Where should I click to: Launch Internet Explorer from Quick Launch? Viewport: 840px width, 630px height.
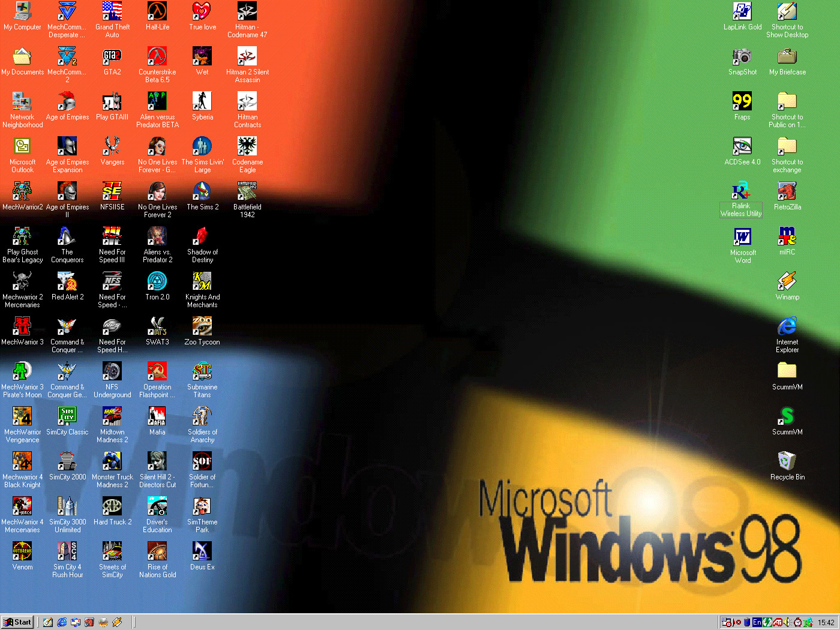62,622
